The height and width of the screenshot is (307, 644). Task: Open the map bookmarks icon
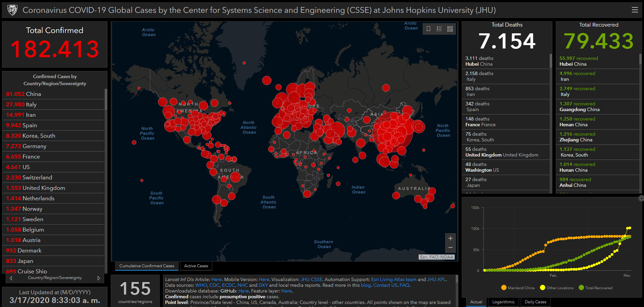(x=428, y=29)
